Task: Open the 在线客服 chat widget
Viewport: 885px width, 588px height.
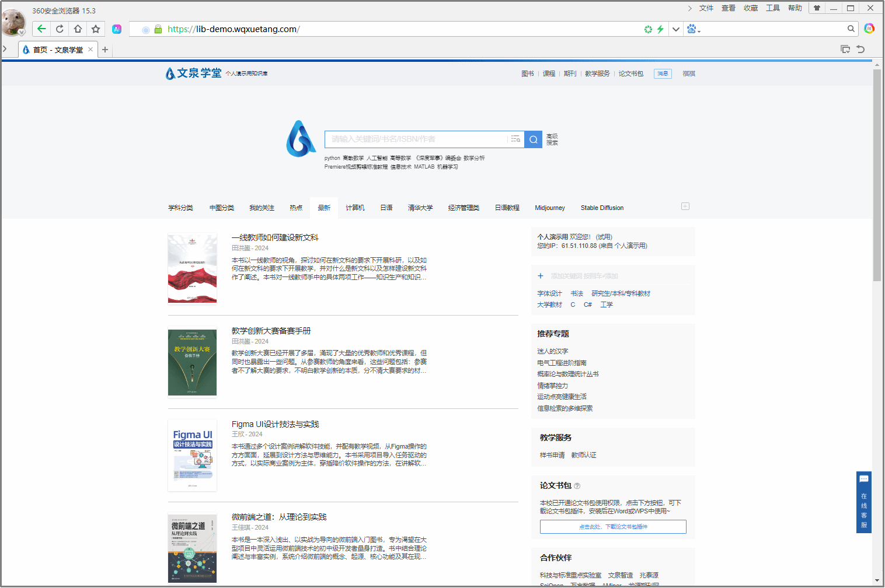Action: click(863, 502)
